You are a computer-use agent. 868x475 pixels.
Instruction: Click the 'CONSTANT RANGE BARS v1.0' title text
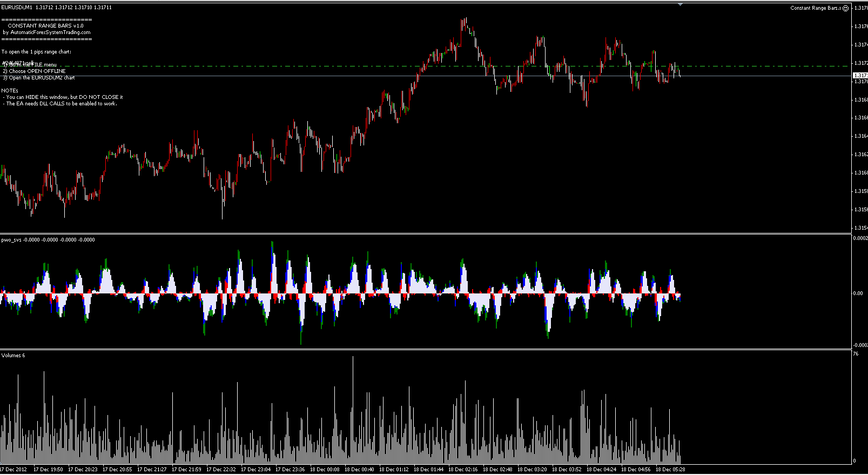coord(45,26)
